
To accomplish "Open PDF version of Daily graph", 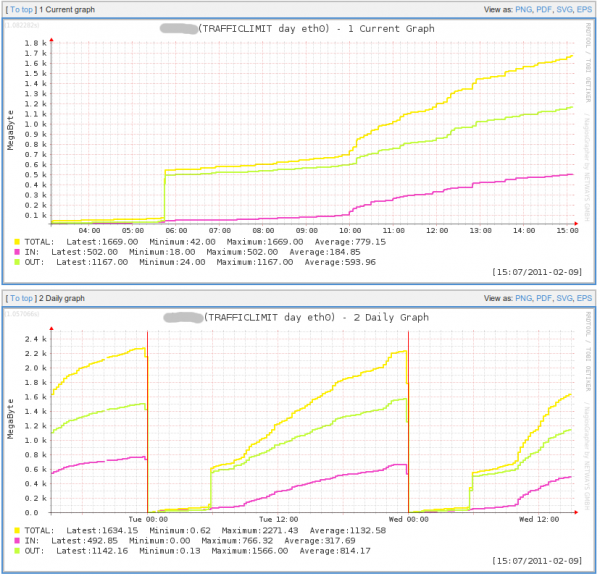I will coord(544,298).
